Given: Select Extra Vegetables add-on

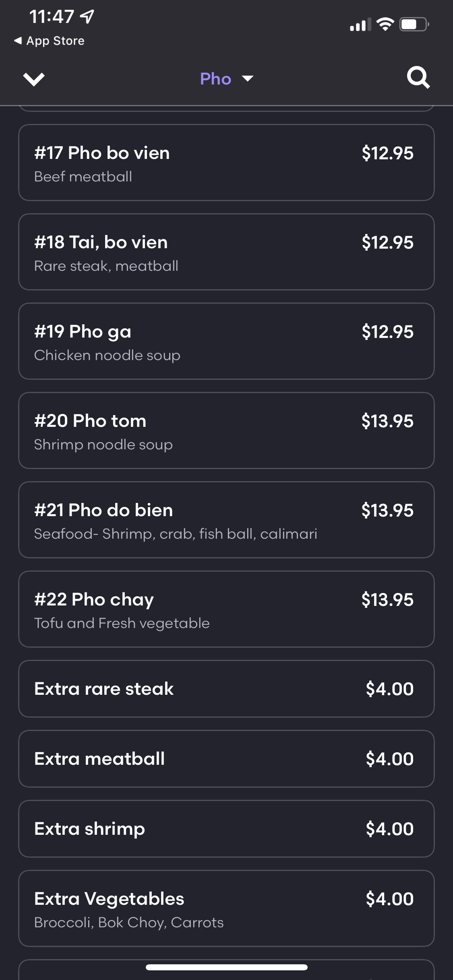Looking at the screenshot, I should click(x=226, y=908).
